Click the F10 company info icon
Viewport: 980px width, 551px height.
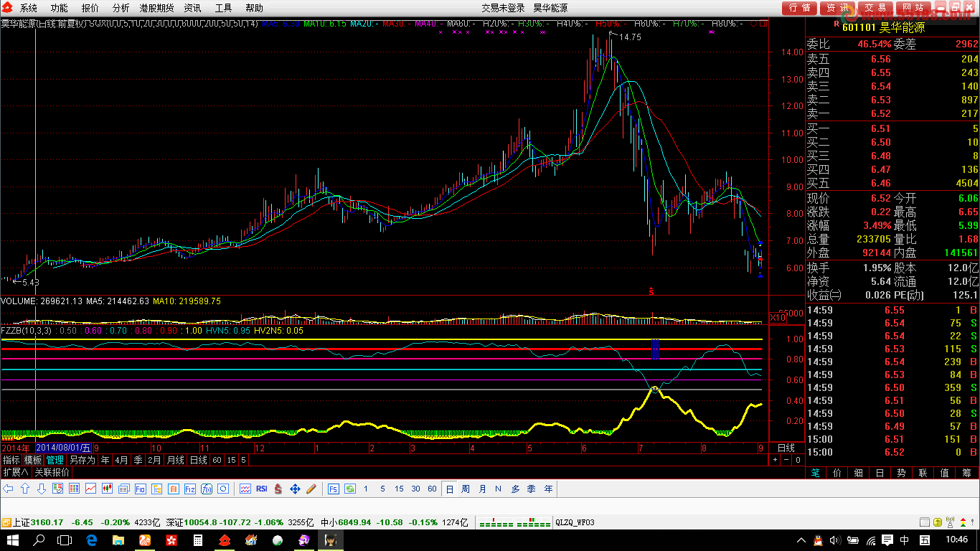pos(140,489)
